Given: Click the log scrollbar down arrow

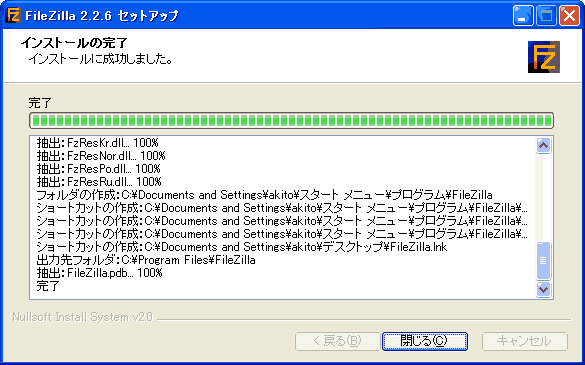Looking at the screenshot, I should (543, 289).
